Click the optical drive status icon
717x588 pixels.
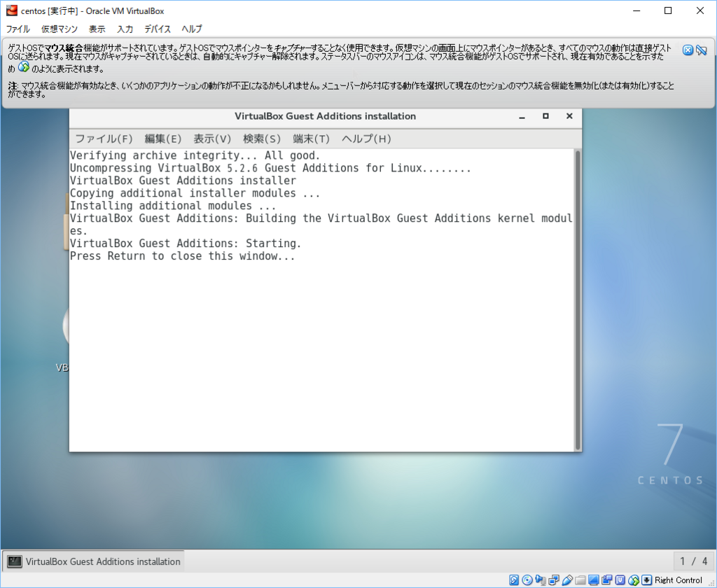point(527,580)
